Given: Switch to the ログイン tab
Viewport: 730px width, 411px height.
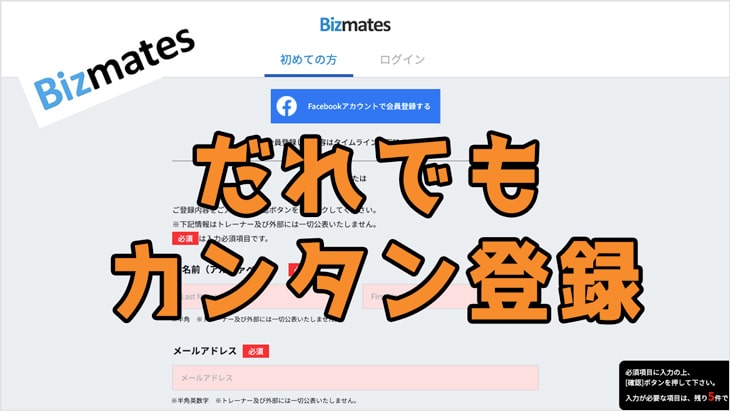Looking at the screenshot, I should 402,60.
